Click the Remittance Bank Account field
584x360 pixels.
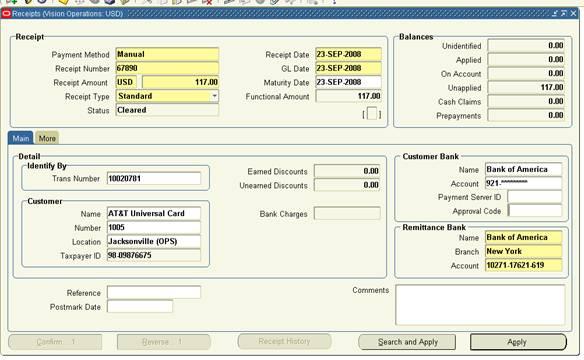pyautogui.click(x=524, y=265)
